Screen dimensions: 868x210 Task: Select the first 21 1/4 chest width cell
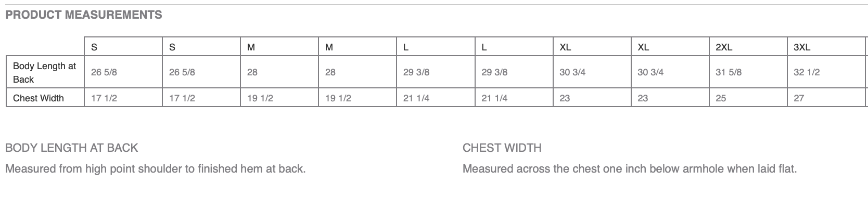436,98
